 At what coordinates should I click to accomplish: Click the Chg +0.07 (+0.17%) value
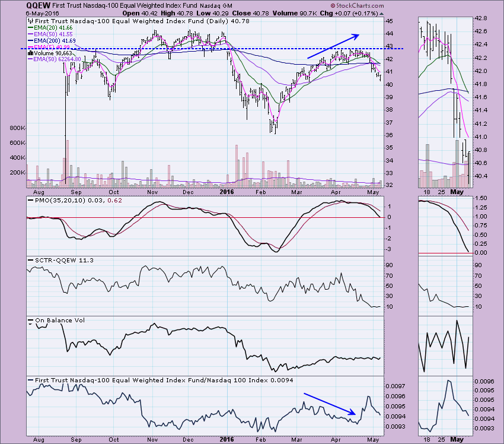tap(349, 14)
